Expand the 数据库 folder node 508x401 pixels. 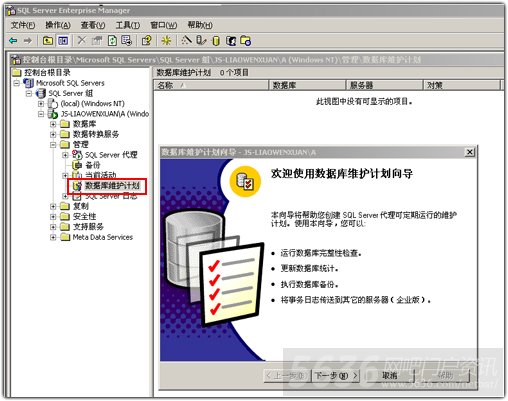[x=53, y=124]
